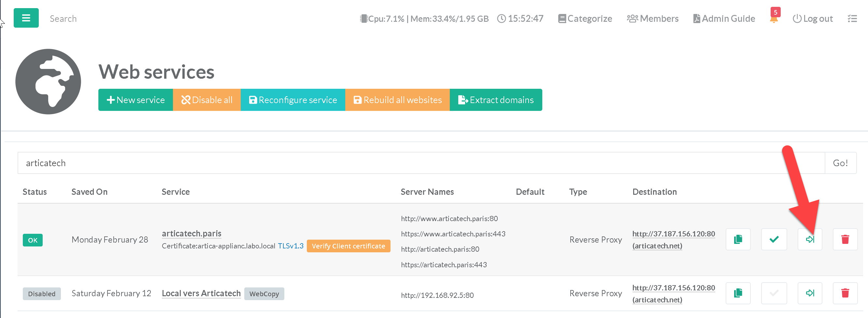Go to Members in the top bar
Viewport: 868px width, 318px height.
(653, 19)
